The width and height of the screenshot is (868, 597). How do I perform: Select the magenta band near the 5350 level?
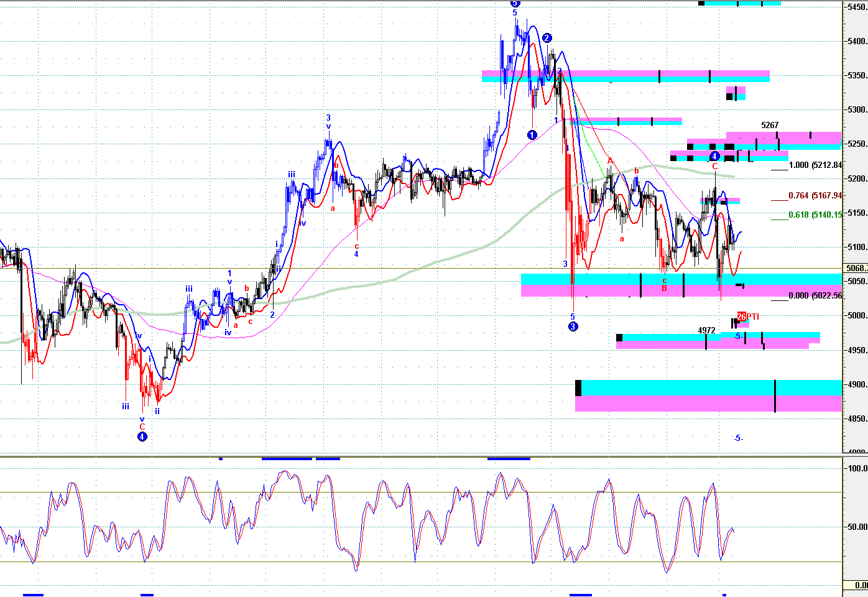[x=626, y=73]
